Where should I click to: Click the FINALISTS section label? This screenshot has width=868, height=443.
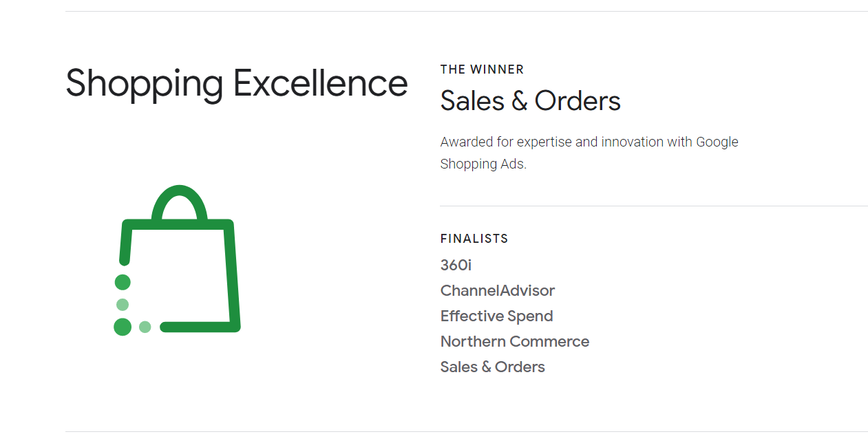click(x=474, y=239)
